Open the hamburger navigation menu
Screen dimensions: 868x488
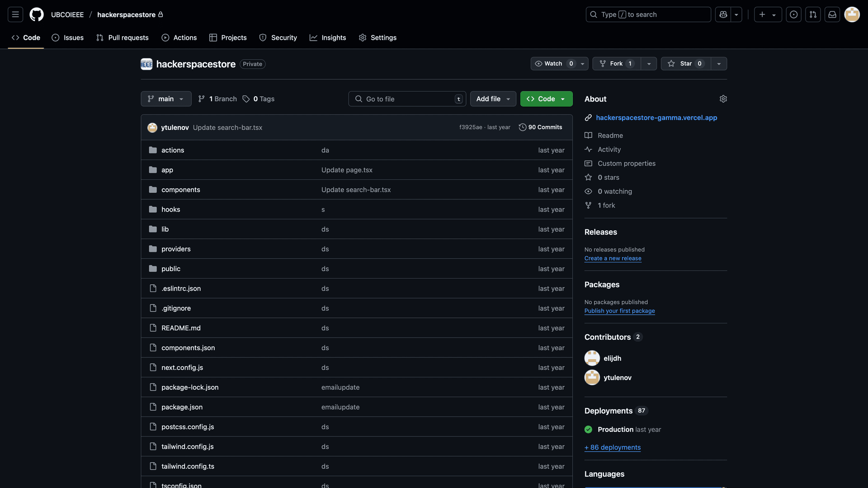(15, 14)
